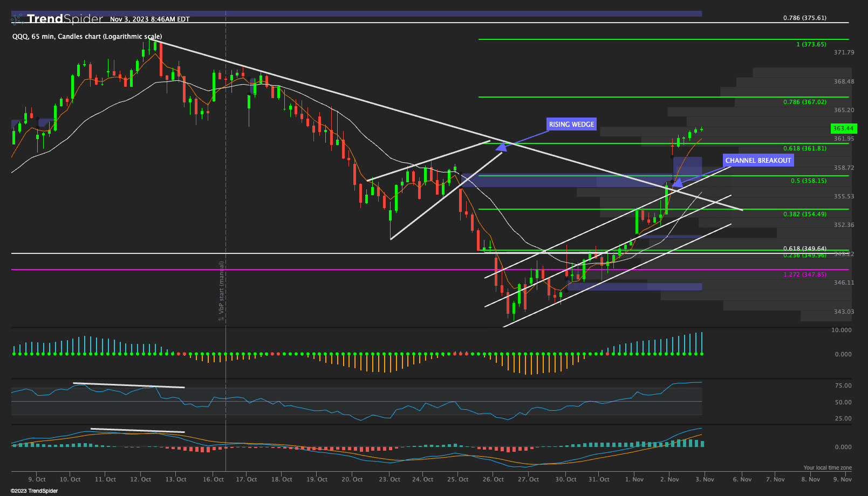Select the 1.272 (347.85) magenta extension label
This screenshot has width=868, height=496.
tap(804, 275)
